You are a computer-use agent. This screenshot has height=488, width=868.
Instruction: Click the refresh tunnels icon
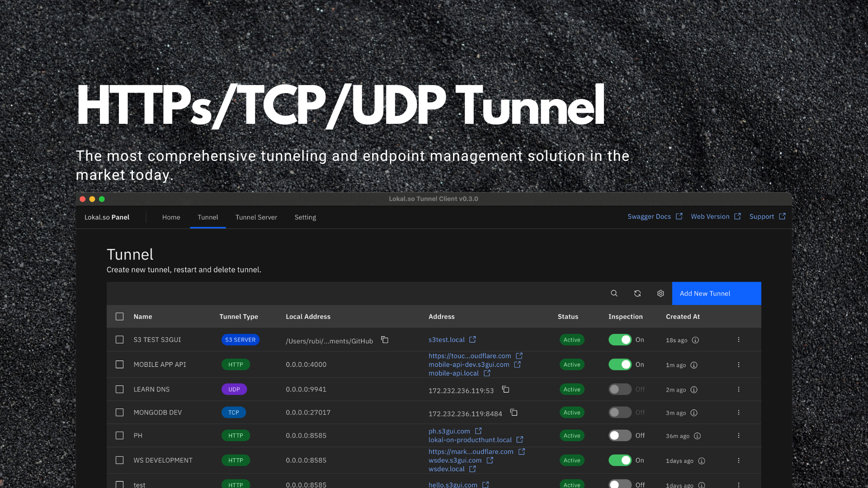pos(637,293)
